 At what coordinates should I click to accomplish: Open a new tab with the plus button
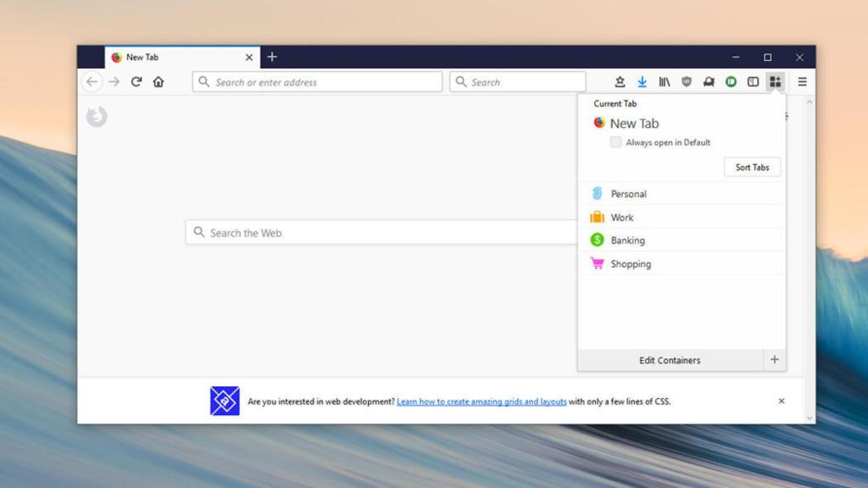point(272,57)
